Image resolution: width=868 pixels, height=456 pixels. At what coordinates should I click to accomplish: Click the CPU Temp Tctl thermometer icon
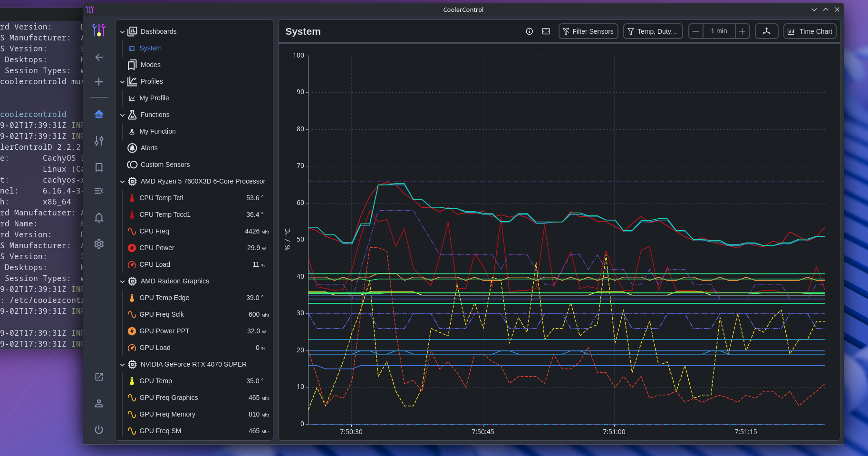pyautogui.click(x=132, y=198)
